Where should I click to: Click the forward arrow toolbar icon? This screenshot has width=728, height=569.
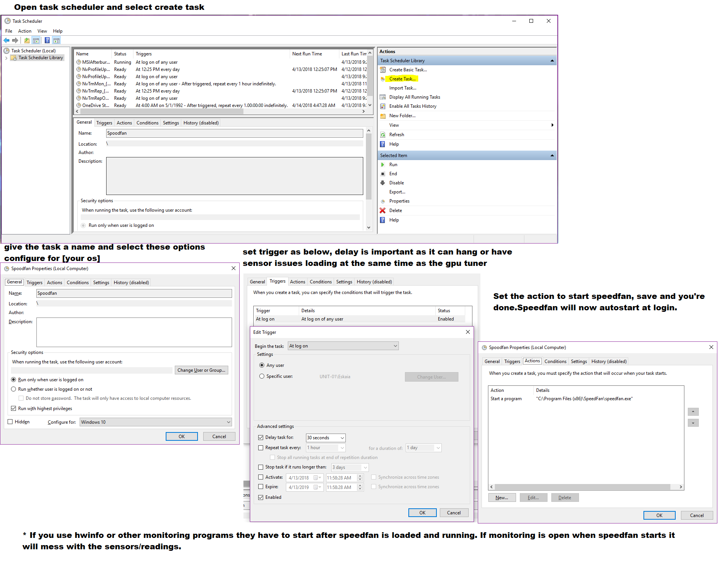click(x=15, y=40)
